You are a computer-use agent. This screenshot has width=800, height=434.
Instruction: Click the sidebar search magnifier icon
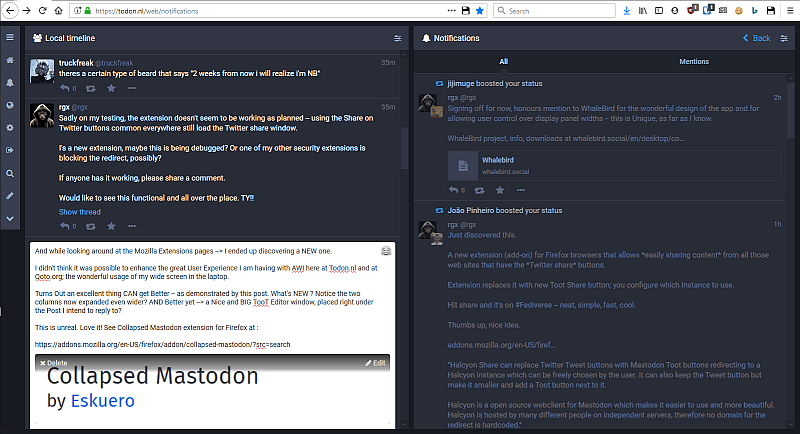9,173
